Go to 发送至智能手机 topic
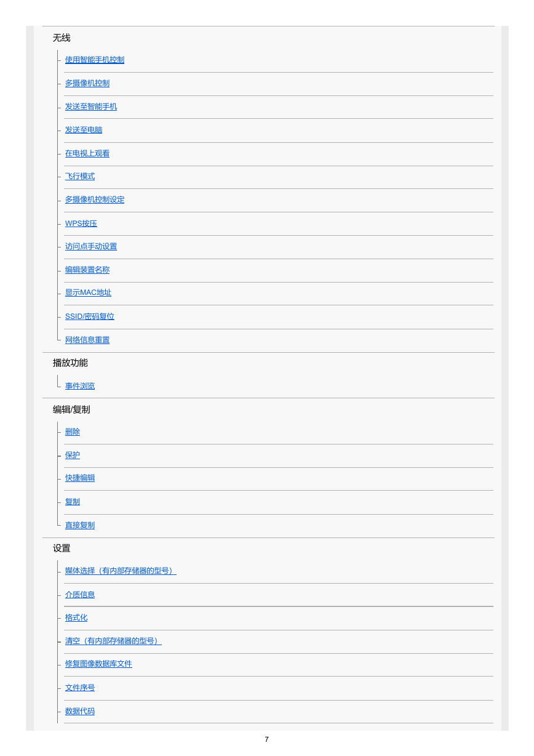 pos(91,107)
